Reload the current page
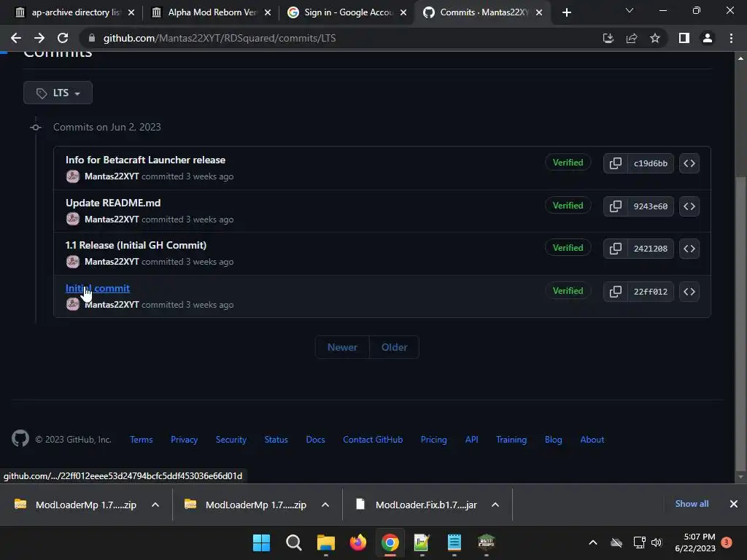The height and width of the screenshot is (560, 747). pyautogui.click(x=63, y=38)
